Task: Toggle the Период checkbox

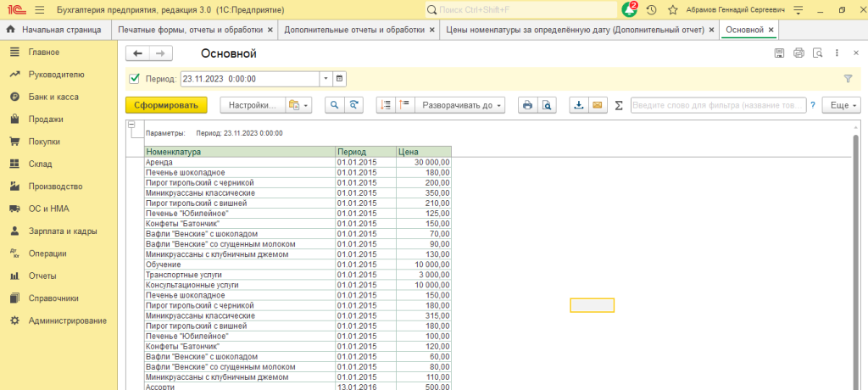Action: (x=134, y=79)
